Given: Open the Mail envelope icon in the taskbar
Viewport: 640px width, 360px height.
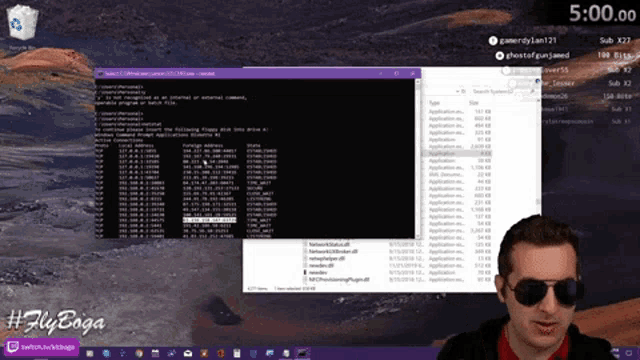Looking at the screenshot, I should [188, 353].
